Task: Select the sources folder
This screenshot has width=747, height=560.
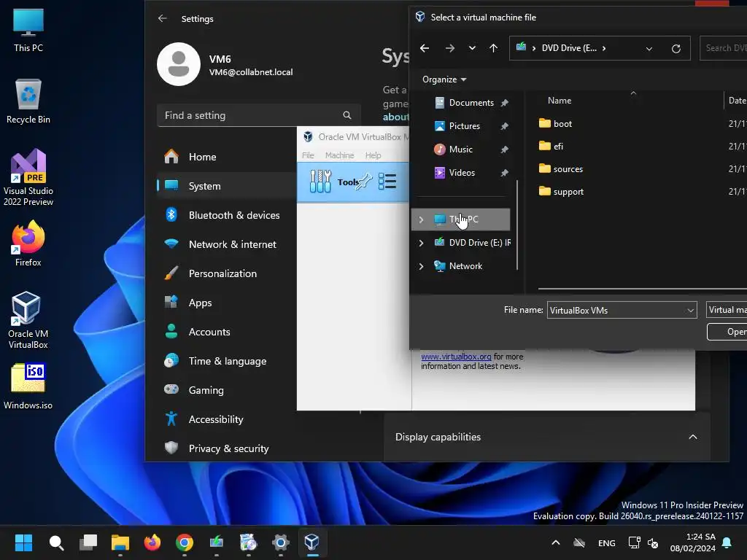Action: pos(561,169)
